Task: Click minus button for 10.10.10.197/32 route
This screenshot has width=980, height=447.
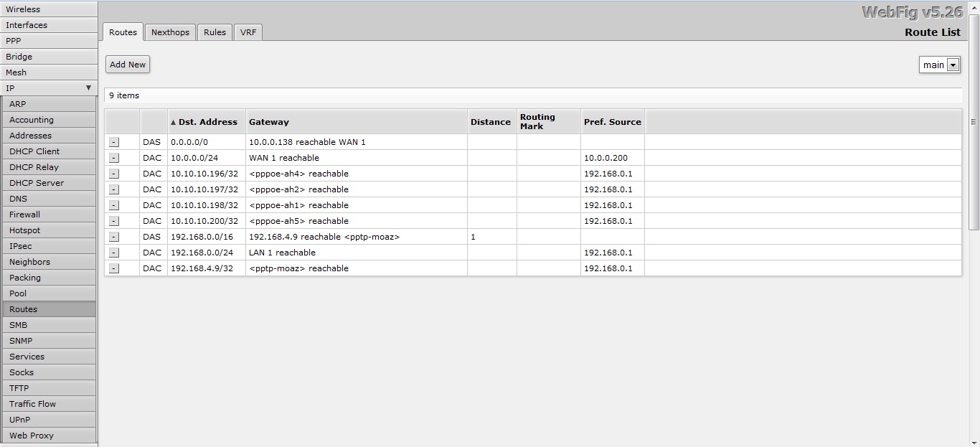Action: [114, 189]
